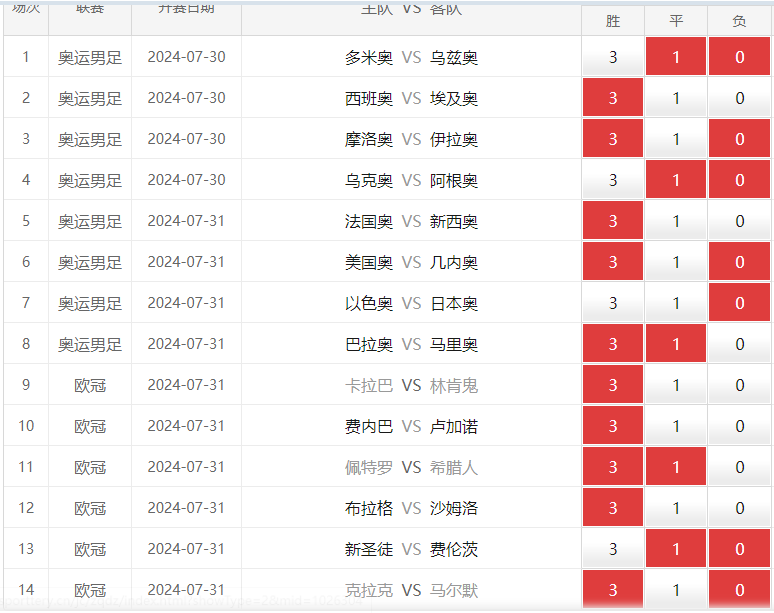Select loss option 0 for 佩特罗 VS 希腊人

pyautogui.click(x=739, y=466)
